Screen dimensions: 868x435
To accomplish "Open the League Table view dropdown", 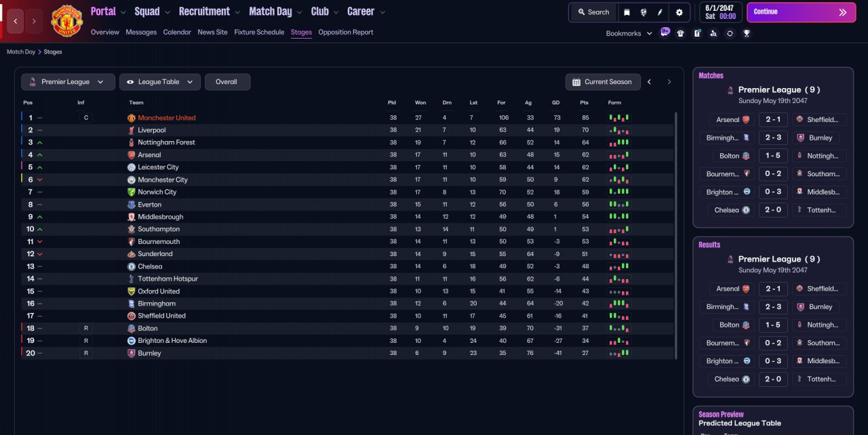I will pyautogui.click(x=160, y=82).
